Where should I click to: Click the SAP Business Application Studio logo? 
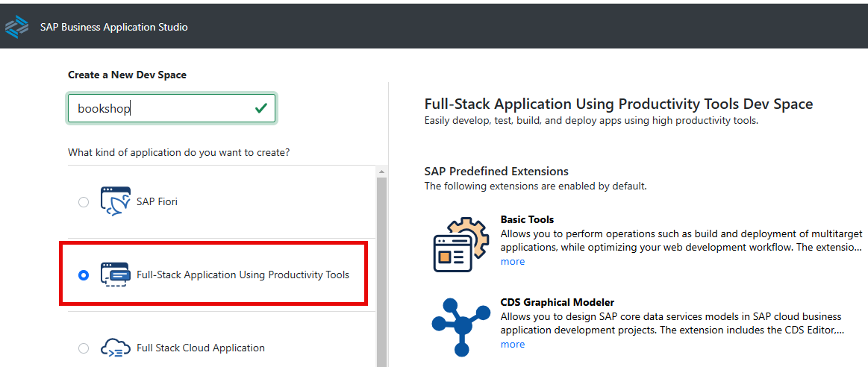point(16,27)
